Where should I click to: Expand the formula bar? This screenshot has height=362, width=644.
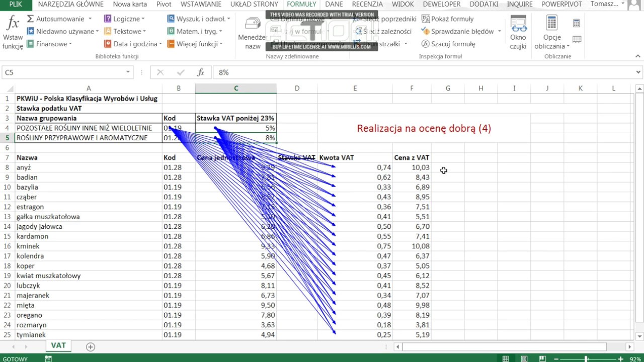[x=638, y=72]
